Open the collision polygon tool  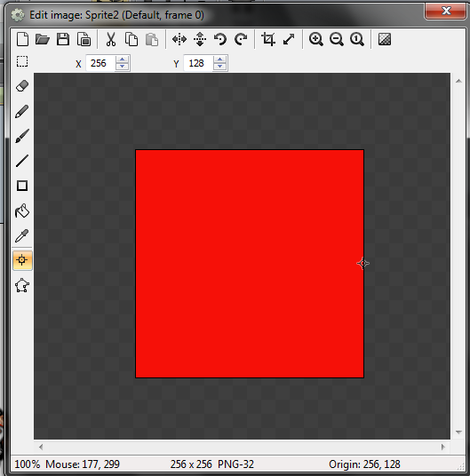(22, 285)
